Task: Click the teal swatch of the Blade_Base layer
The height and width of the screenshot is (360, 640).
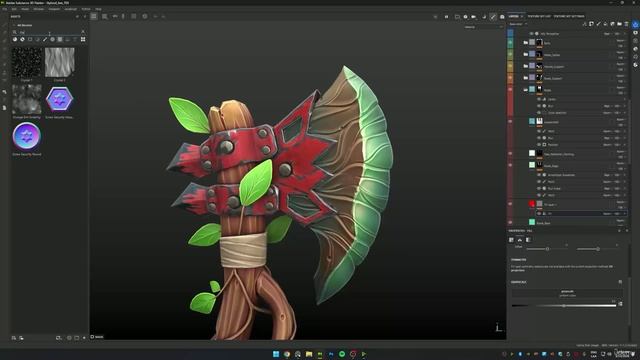Action: [532, 222]
